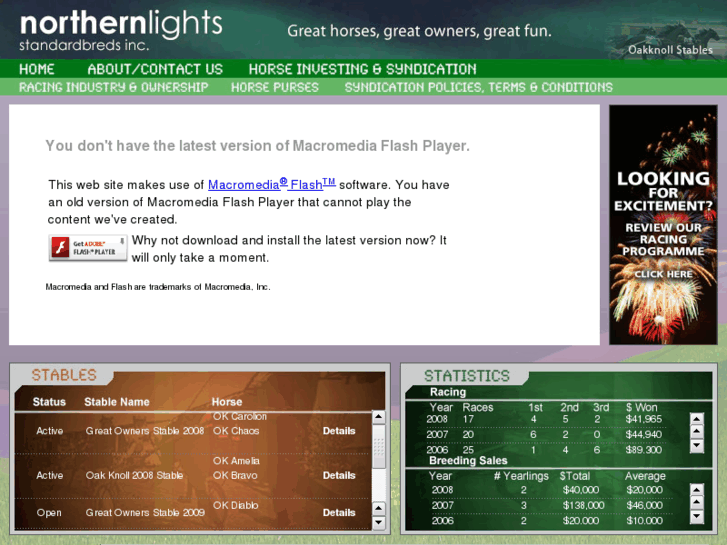Open HORSE INVESTING & SYNDICATION menu

click(363, 69)
